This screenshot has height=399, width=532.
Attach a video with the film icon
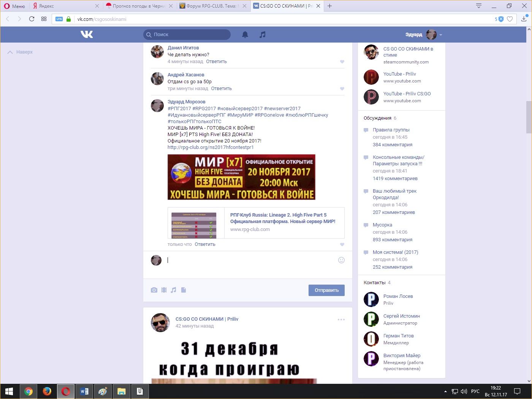(x=164, y=290)
